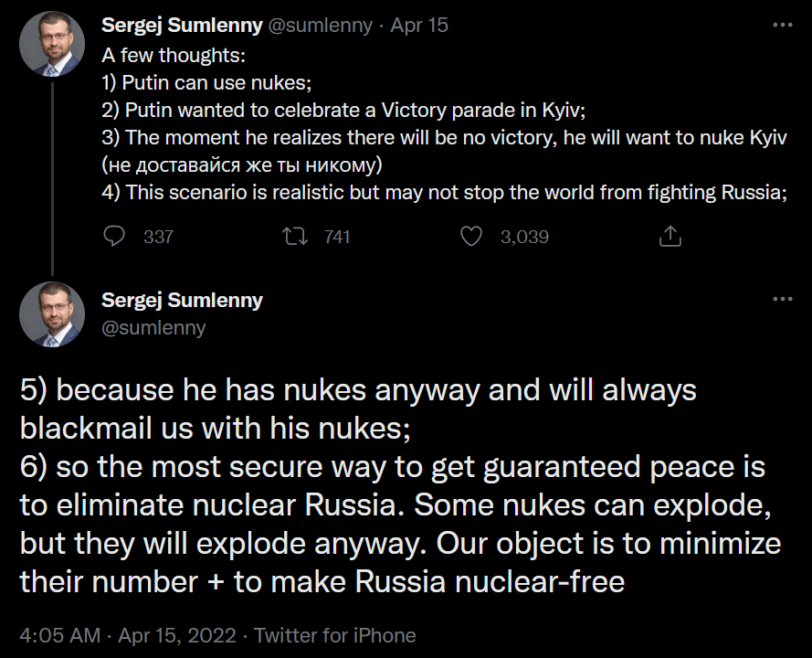Open the more options menu on second tweet
The height and width of the screenshot is (658, 812).
783,299
